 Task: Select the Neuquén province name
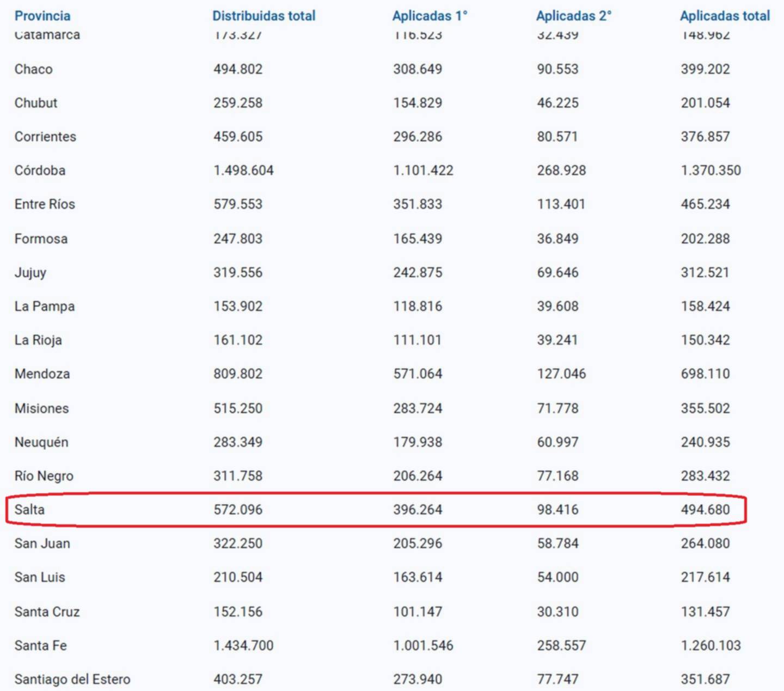click(x=41, y=442)
